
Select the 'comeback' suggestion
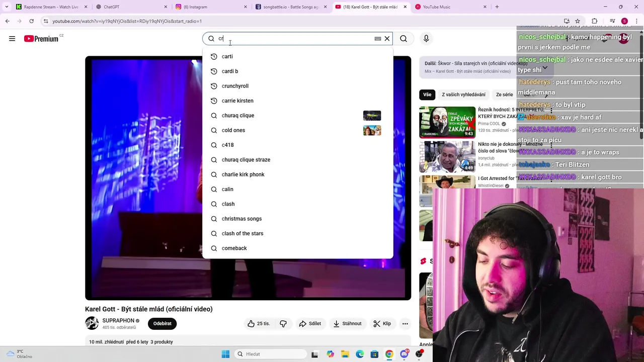[x=297, y=248]
